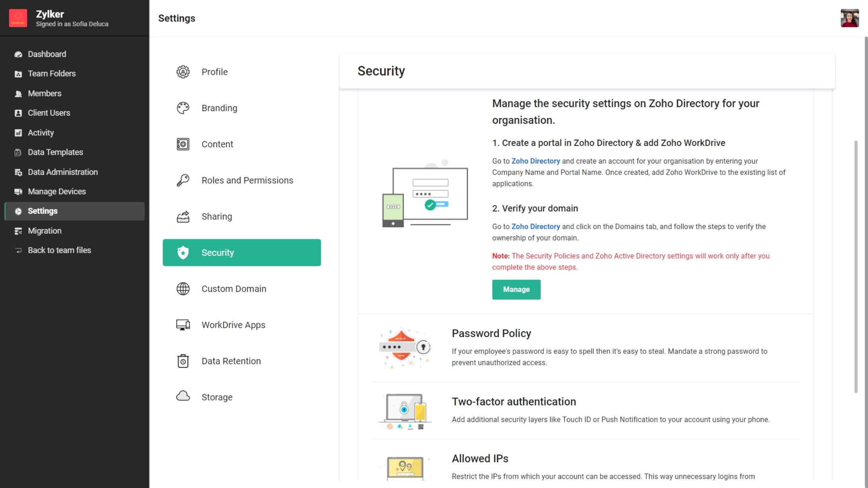
Task: Click the Members people icon
Action: pos(18,94)
